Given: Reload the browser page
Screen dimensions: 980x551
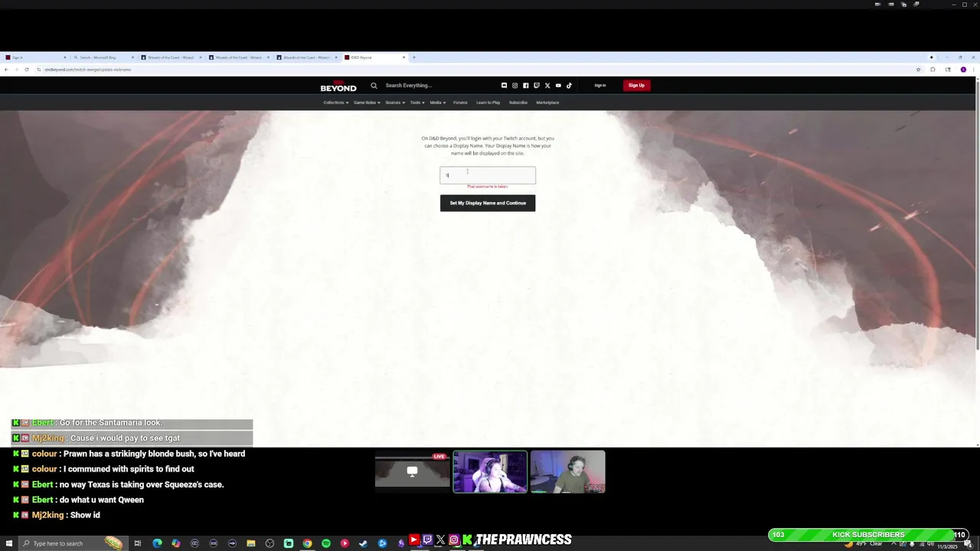Looking at the screenshot, I should (27, 70).
